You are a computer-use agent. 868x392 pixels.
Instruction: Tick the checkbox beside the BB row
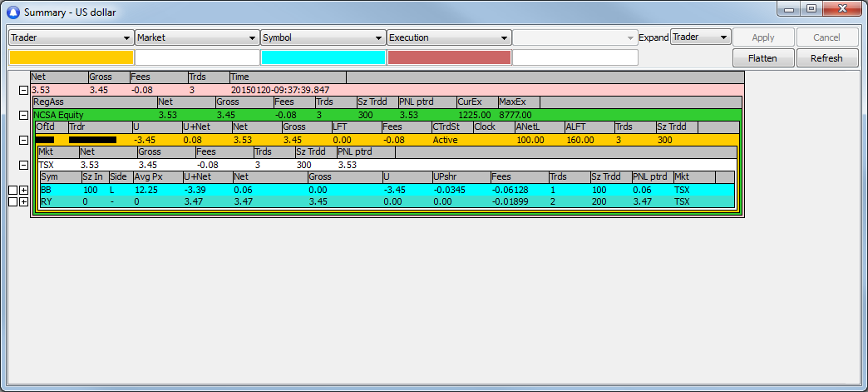click(12, 191)
